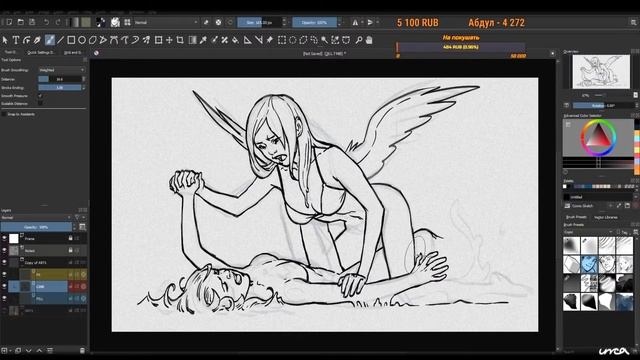Select the Assistant tool
The height and width of the screenshot is (360, 640).
248,40
